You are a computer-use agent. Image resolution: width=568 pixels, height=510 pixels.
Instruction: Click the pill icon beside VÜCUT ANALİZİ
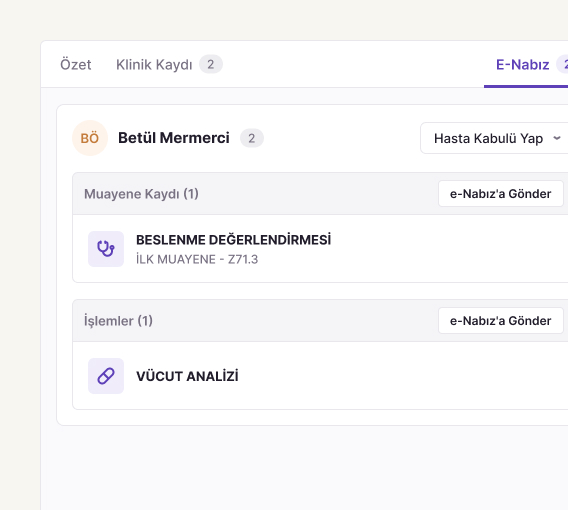pos(106,376)
